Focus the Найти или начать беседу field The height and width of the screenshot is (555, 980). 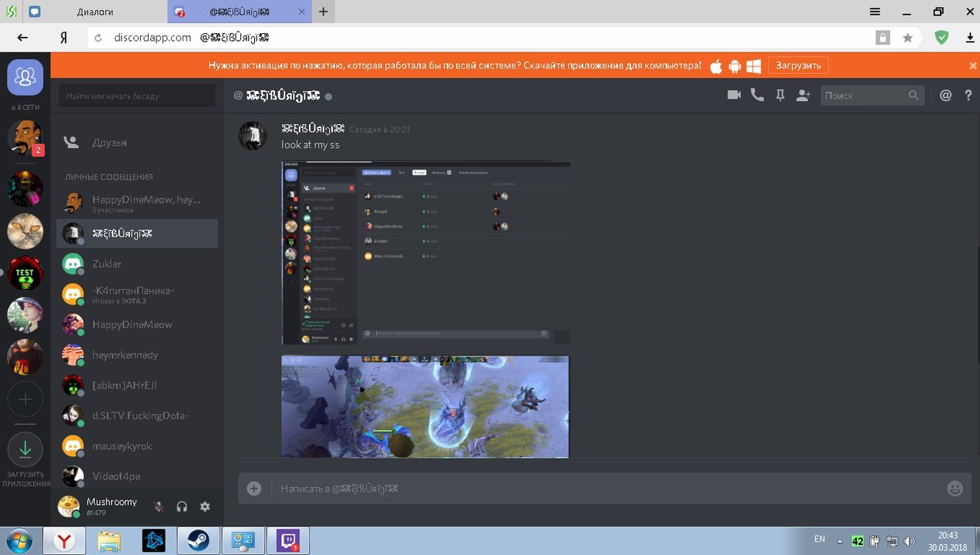pos(137,96)
